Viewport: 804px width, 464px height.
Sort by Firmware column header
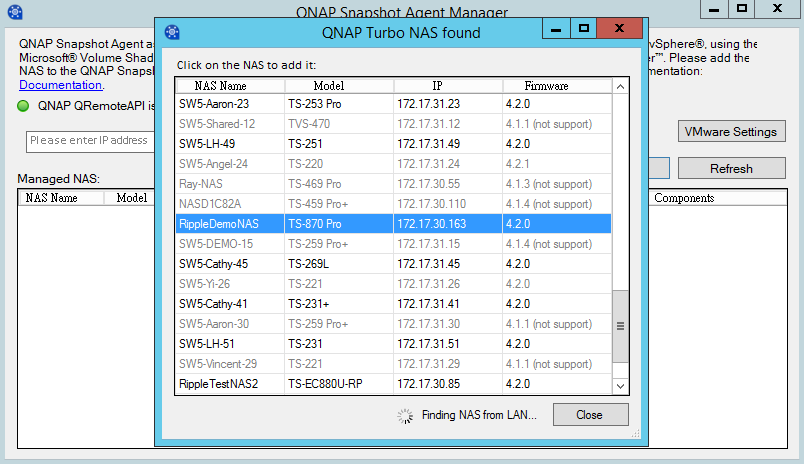coord(557,86)
